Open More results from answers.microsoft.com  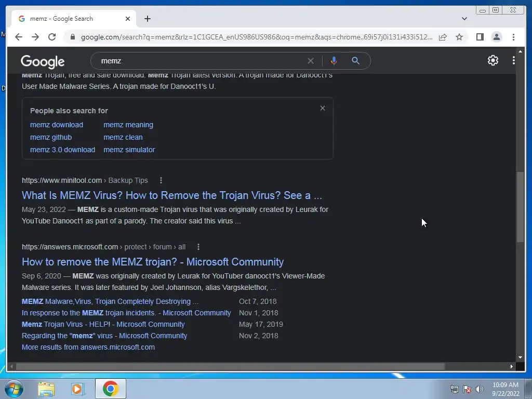tap(88, 347)
